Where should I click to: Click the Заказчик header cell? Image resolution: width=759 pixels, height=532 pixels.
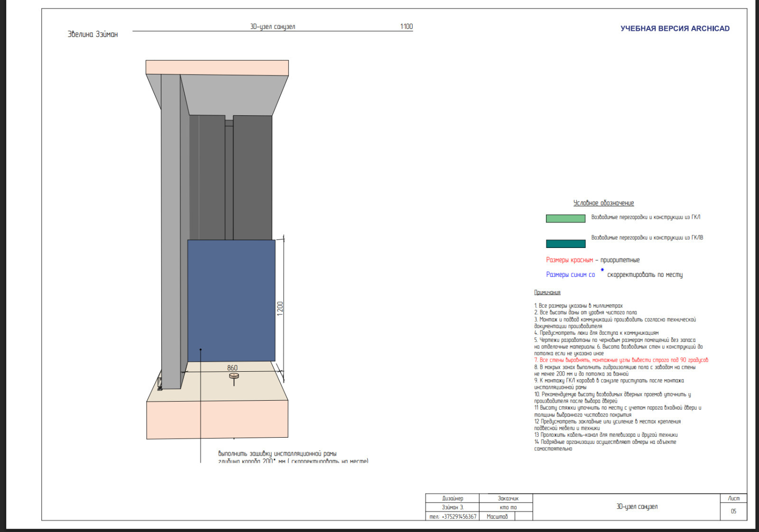click(x=508, y=498)
